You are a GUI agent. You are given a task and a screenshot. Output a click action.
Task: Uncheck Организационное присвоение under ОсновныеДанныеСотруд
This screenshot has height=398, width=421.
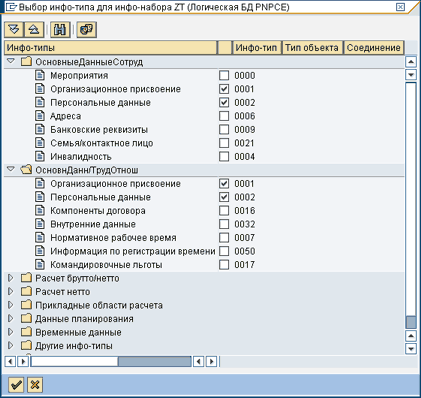224,89
